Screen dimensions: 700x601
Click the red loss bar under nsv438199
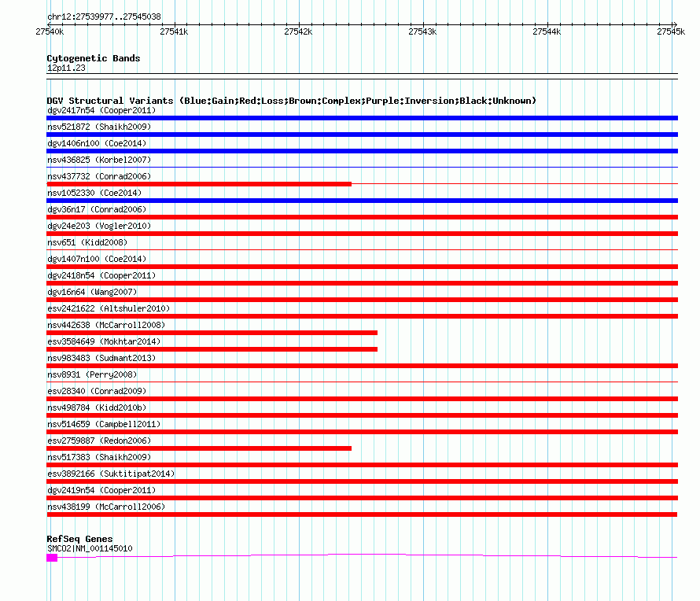tap(362, 514)
